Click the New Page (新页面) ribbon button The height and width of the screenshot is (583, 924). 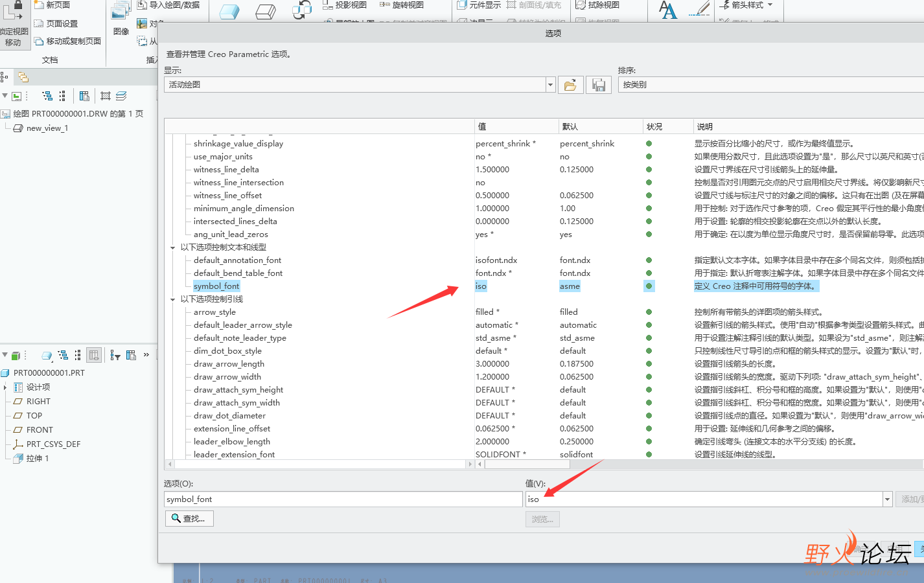[x=52, y=5]
